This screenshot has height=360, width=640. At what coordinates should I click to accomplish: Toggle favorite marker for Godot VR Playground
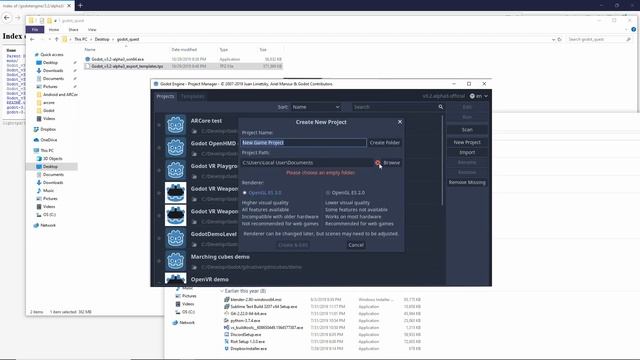tap(159, 170)
